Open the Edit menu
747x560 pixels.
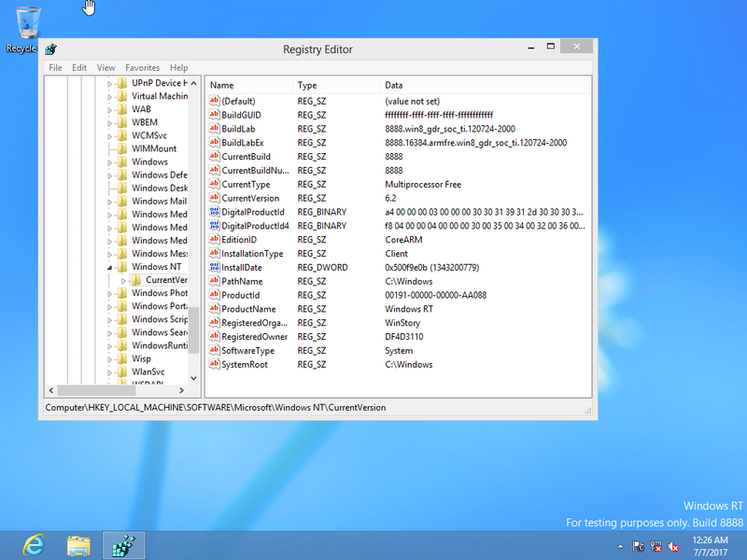click(x=79, y=67)
